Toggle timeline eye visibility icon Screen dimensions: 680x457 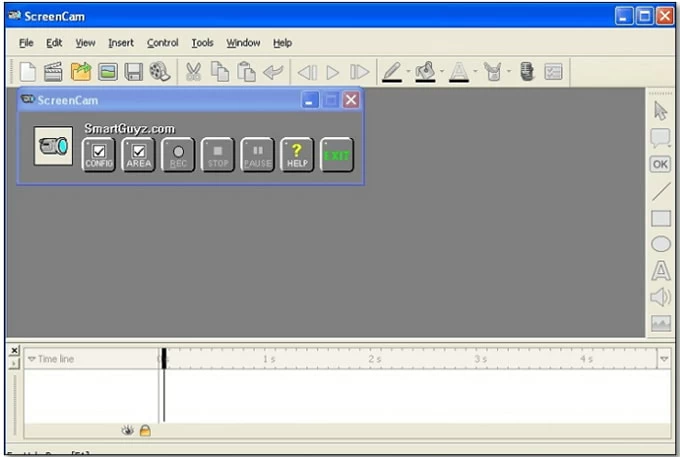tap(128, 430)
